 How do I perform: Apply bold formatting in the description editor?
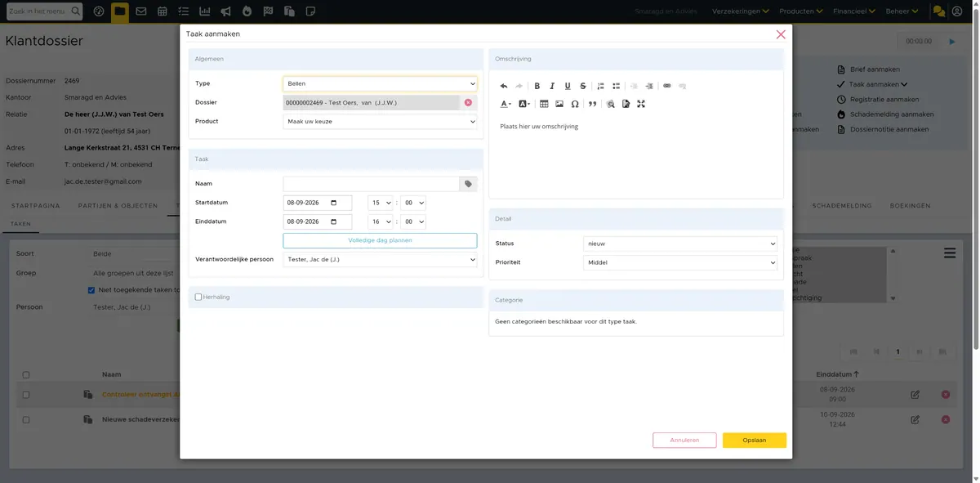coord(537,86)
